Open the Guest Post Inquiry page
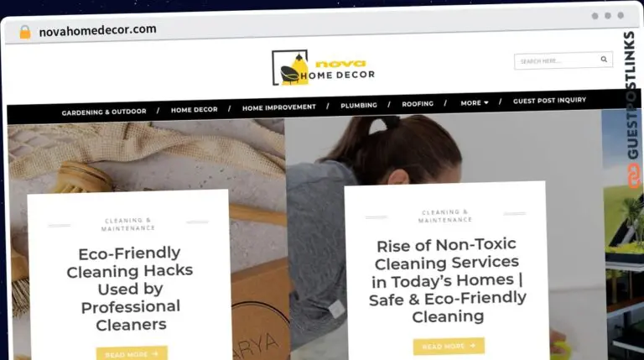Viewport: 644px width, 360px height. pyautogui.click(x=549, y=100)
